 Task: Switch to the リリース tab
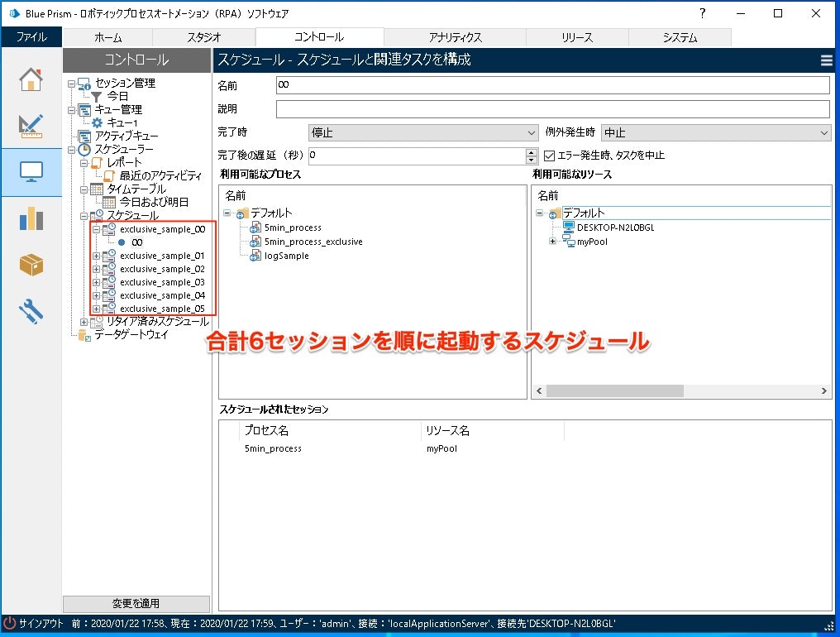(x=577, y=37)
